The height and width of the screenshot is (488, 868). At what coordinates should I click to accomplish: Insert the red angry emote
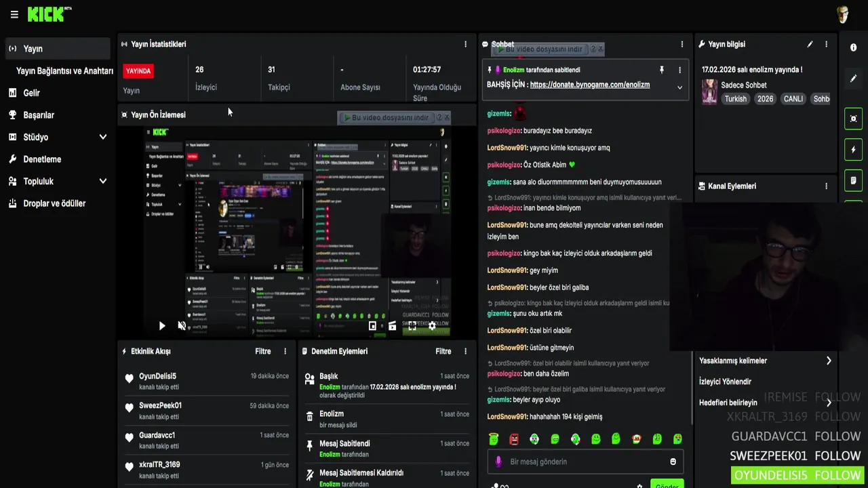tap(514, 439)
